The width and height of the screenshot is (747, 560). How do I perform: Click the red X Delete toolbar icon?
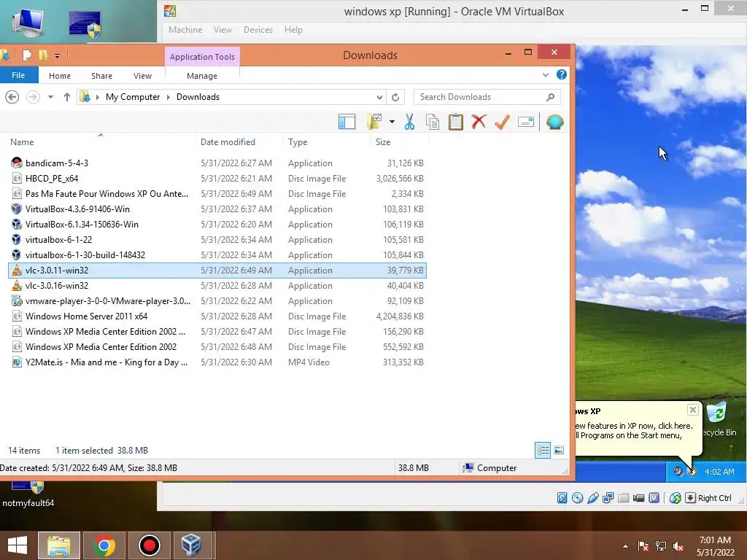coord(479,122)
